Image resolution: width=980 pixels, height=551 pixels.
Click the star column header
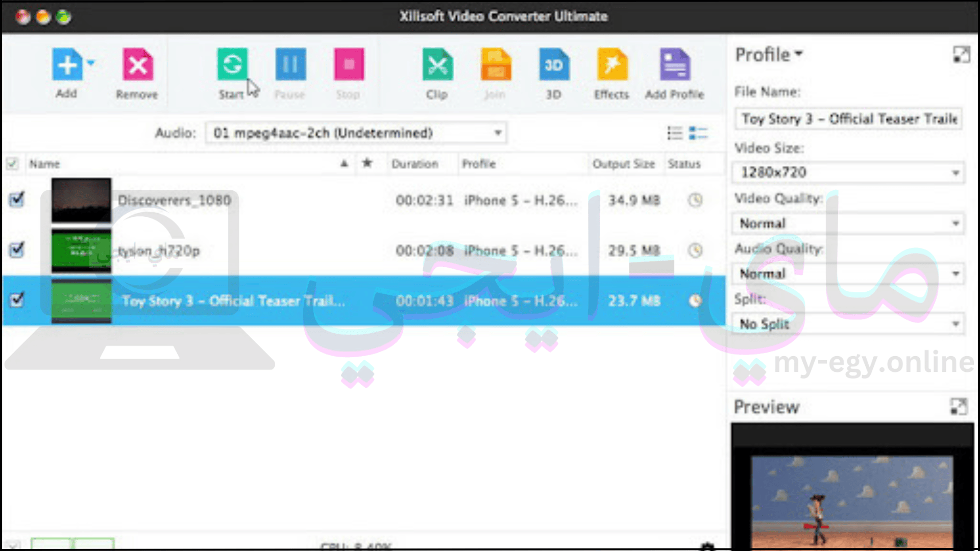click(367, 163)
